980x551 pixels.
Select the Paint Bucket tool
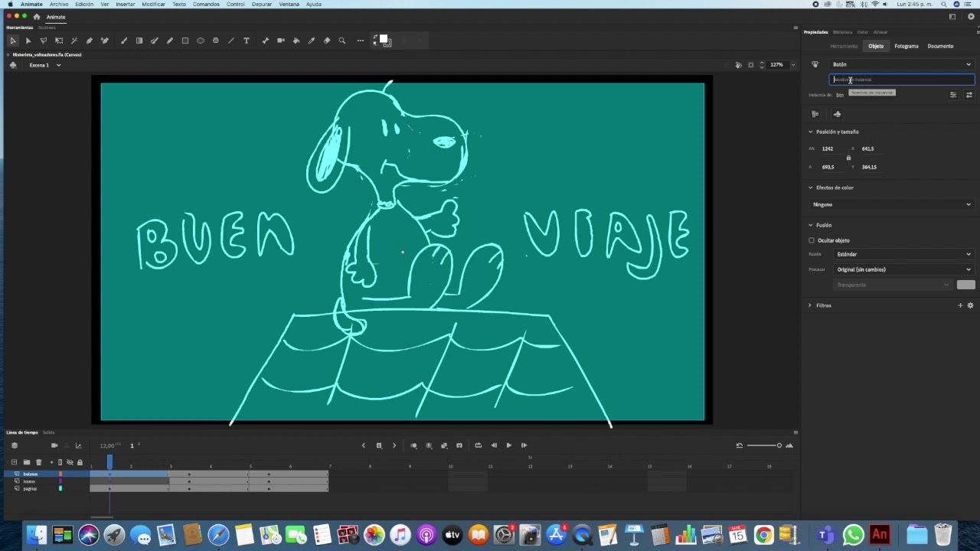pyautogui.click(x=296, y=41)
